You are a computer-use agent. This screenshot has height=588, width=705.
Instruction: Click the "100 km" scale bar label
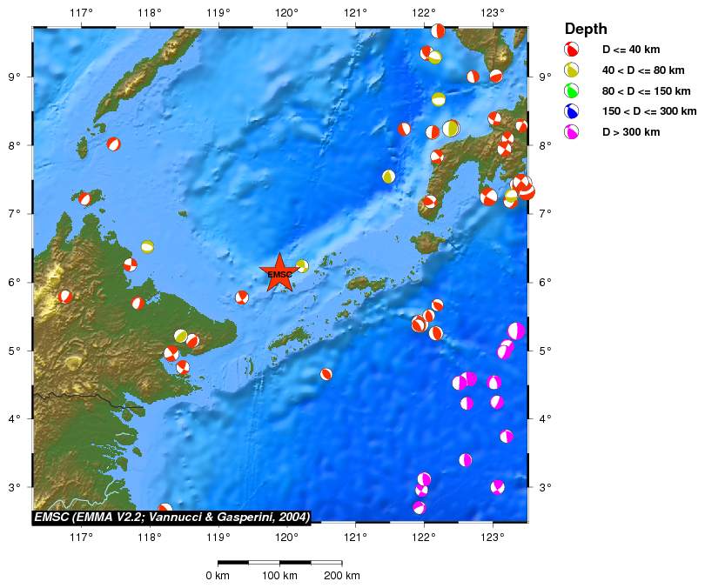(x=279, y=576)
